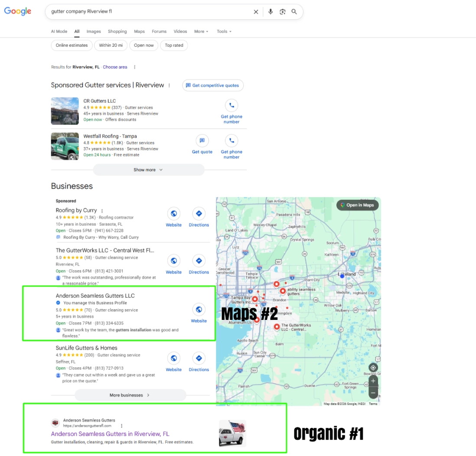Switch to the Images tab
Viewport: 476px width, 456px height.
[94, 31]
